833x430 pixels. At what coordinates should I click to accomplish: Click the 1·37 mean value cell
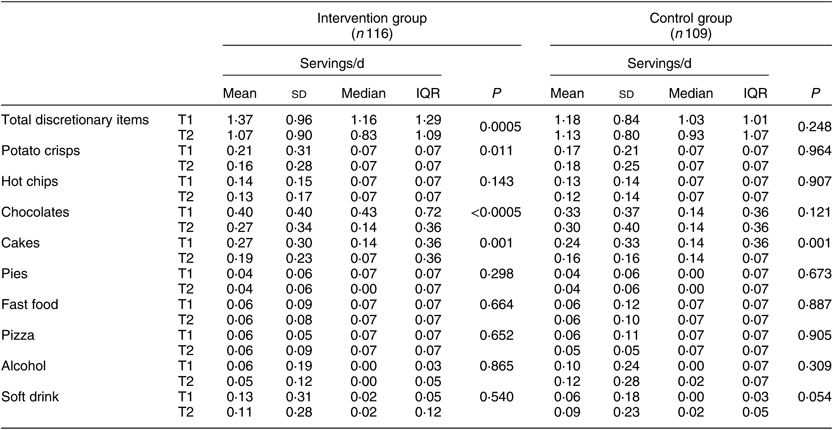(x=238, y=120)
